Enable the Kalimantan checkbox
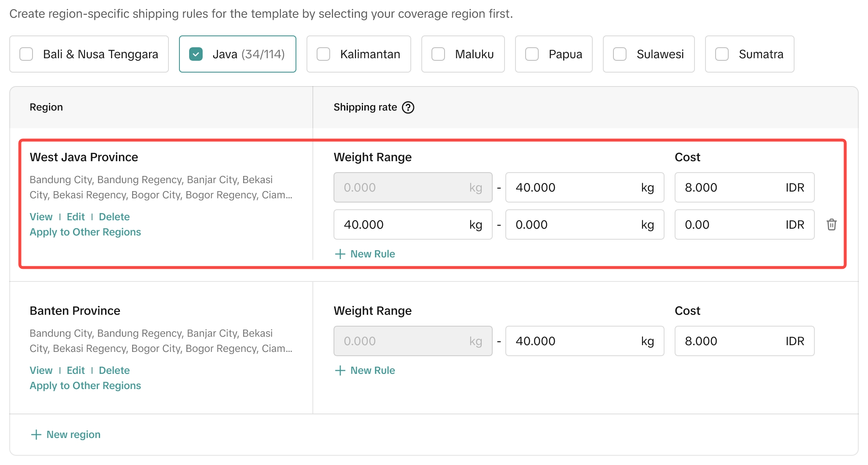 (x=323, y=54)
